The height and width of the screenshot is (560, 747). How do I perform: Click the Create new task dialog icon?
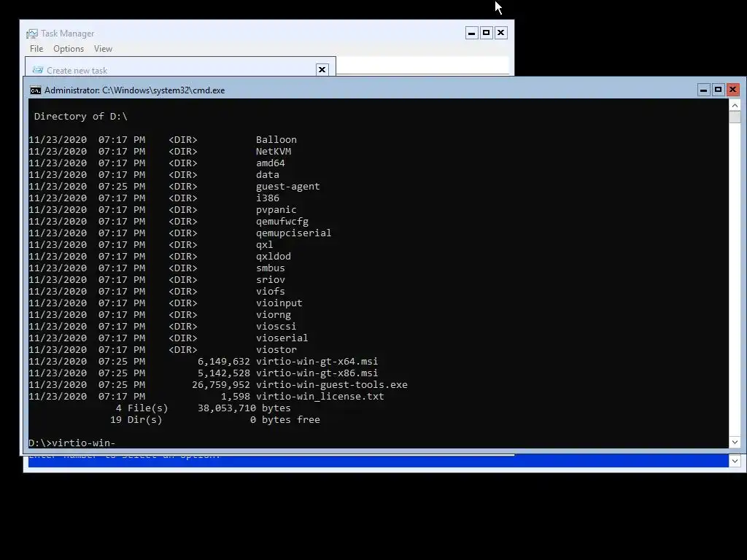[x=38, y=70]
